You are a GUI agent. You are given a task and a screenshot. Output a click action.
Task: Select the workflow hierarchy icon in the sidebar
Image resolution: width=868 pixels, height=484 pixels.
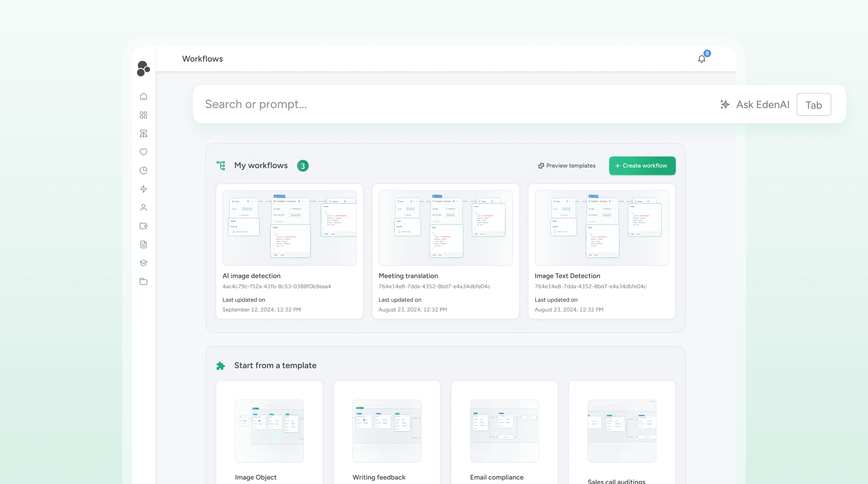(x=143, y=134)
